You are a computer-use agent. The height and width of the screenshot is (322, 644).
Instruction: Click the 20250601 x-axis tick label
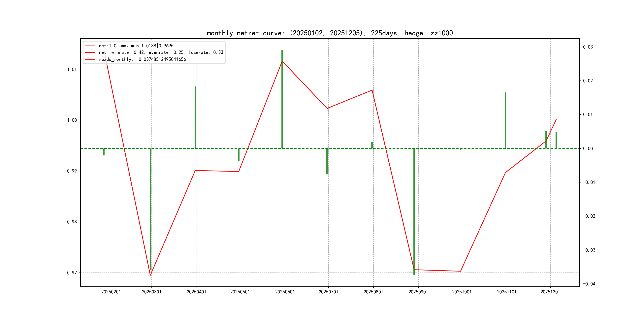(285, 292)
